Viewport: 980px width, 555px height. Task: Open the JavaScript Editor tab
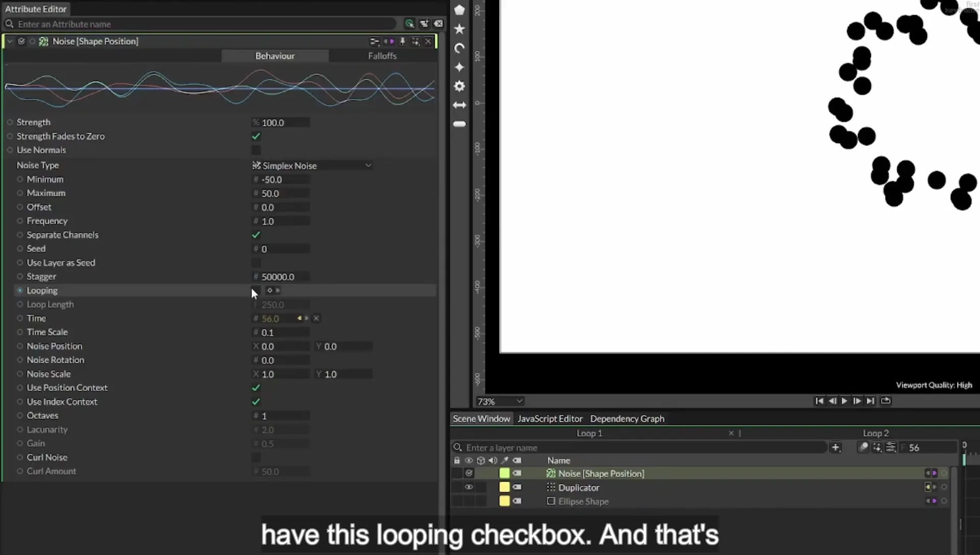[x=550, y=419]
